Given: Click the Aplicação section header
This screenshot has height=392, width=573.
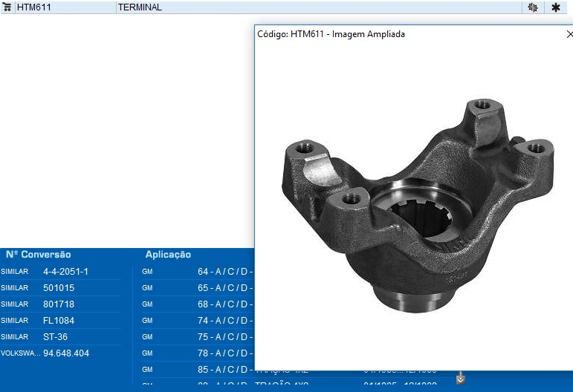Looking at the screenshot, I should (x=168, y=255).
